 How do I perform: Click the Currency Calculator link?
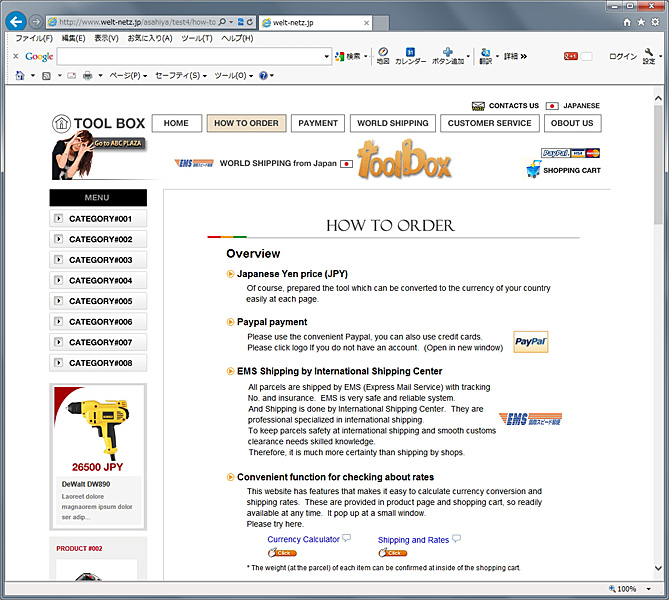tap(303, 539)
